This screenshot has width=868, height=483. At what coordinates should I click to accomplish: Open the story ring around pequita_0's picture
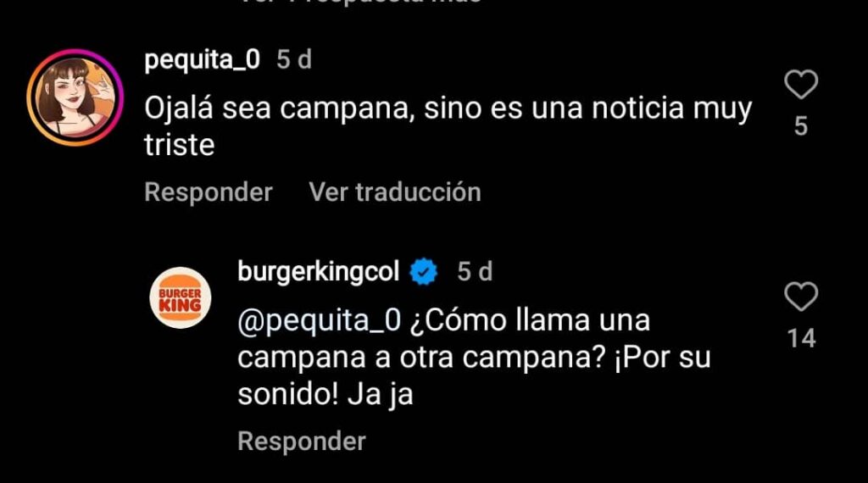click(x=75, y=97)
